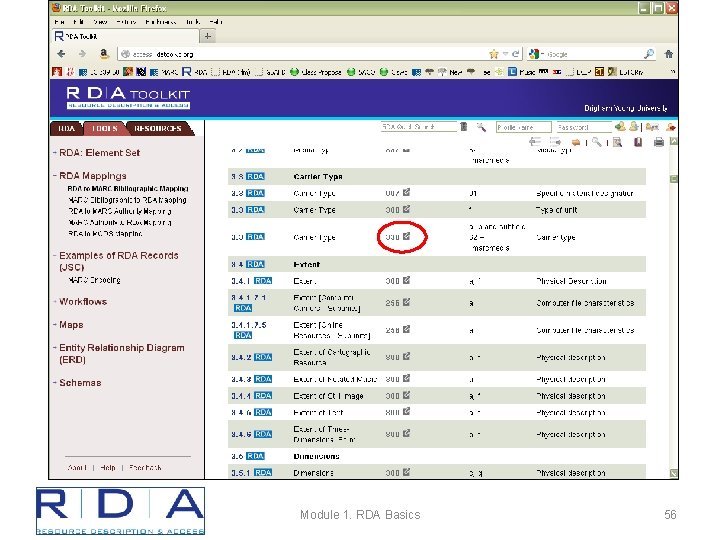Open MARC link icon for Extent of Still Image
This screenshot has width=720, height=540.
406,395
